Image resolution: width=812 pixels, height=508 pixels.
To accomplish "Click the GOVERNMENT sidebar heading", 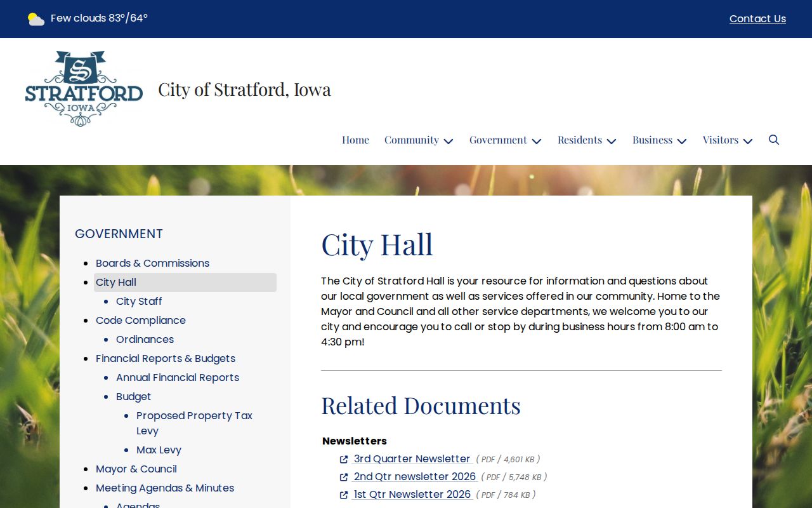I will coord(119,234).
